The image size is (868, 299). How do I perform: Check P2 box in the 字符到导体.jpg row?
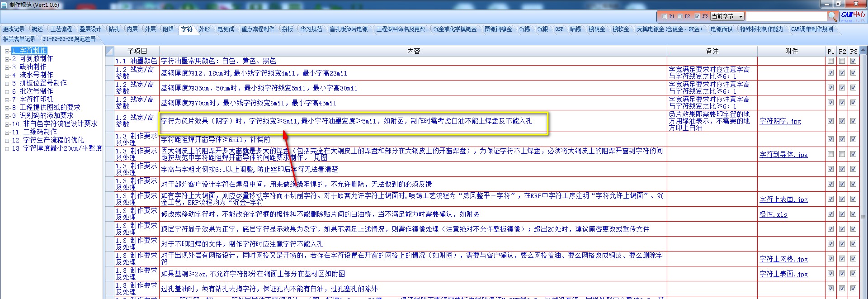[842, 154]
